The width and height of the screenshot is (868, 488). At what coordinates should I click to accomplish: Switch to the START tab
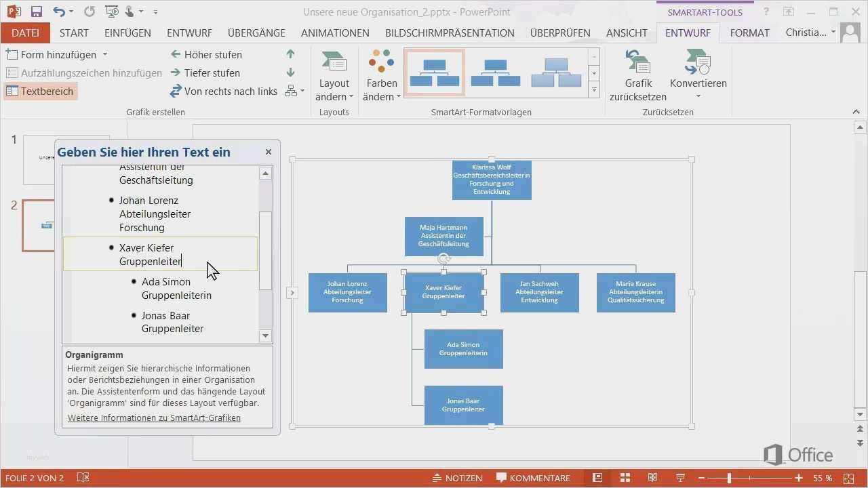coord(74,33)
